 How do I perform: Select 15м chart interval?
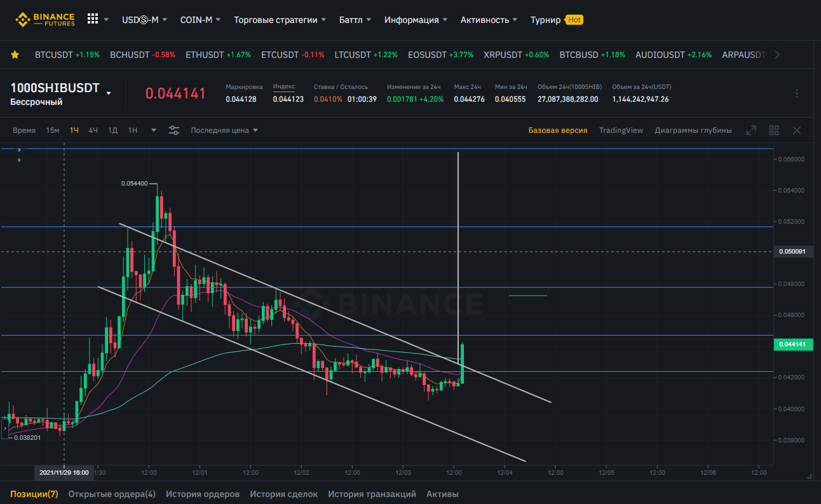(x=53, y=130)
